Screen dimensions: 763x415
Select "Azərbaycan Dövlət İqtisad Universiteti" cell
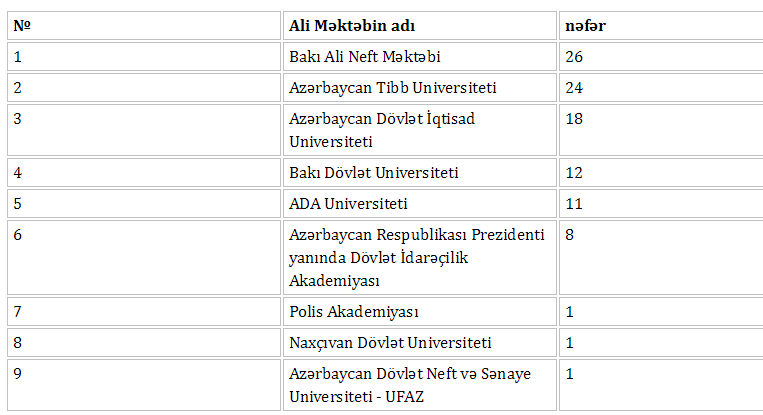tap(419, 130)
